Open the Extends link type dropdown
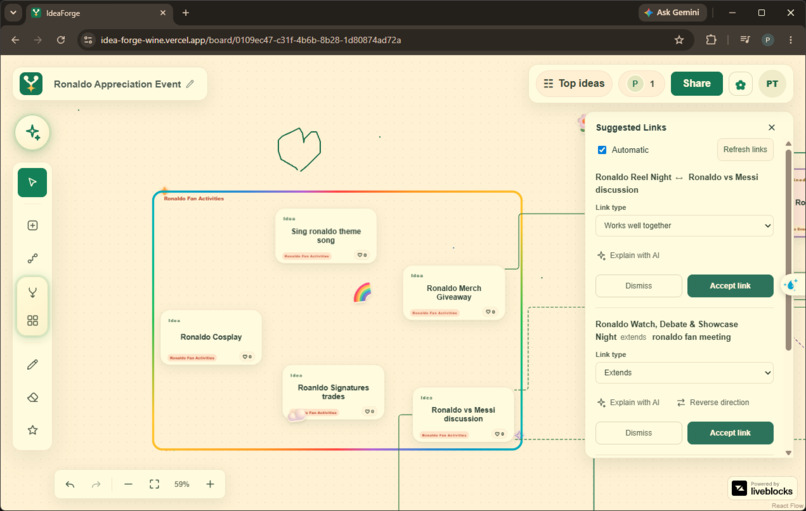 pyautogui.click(x=684, y=373)
